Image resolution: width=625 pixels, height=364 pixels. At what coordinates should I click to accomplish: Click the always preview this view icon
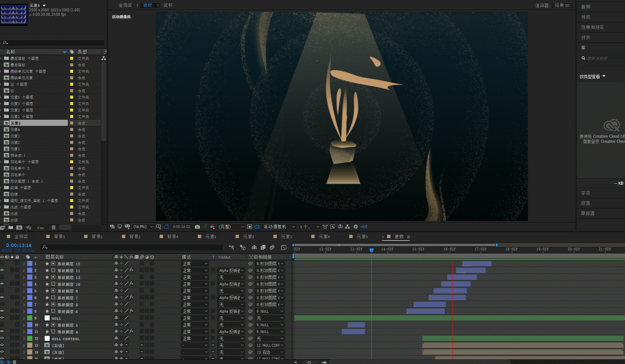coord(112,227)
